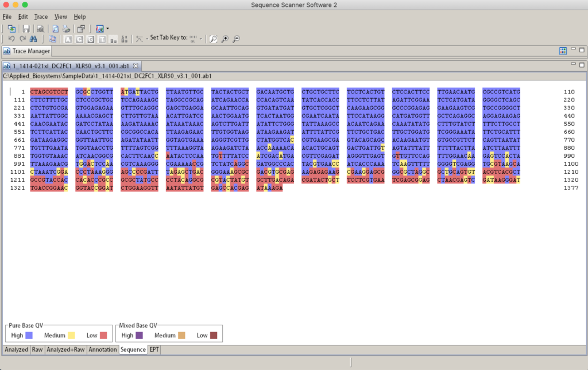588x370 pixels.
Task: Close the 1_1414-021xl ab1 file tab
Action: click(x=136, y=66)
